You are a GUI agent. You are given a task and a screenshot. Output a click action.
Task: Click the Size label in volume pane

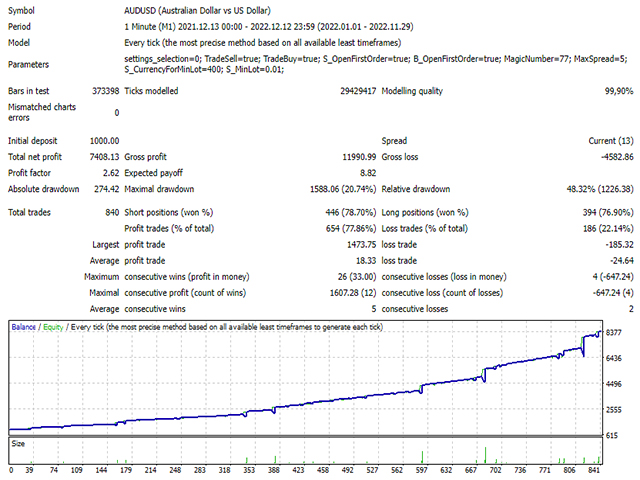click(18, 444)
